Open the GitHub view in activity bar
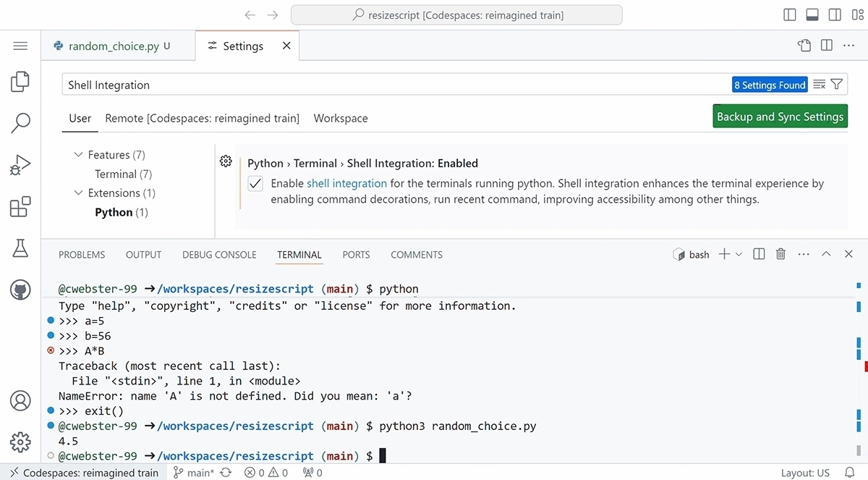This screenshot has width=868, height=480. click(20, 291)
